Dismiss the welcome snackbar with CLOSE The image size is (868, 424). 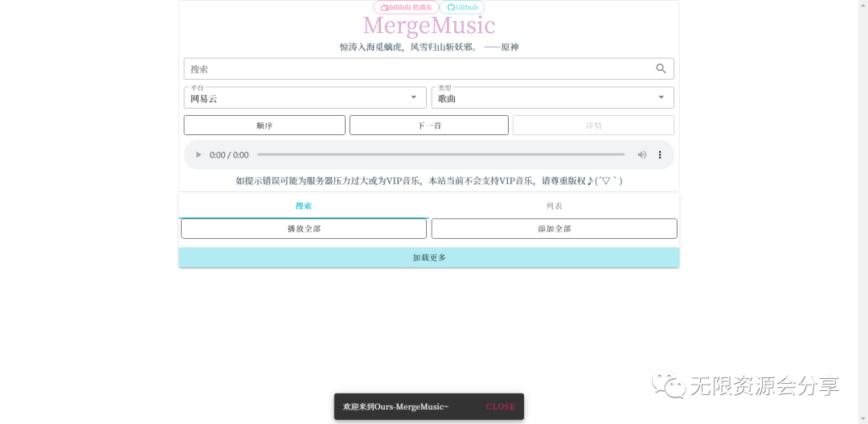[x=501, y=406]
